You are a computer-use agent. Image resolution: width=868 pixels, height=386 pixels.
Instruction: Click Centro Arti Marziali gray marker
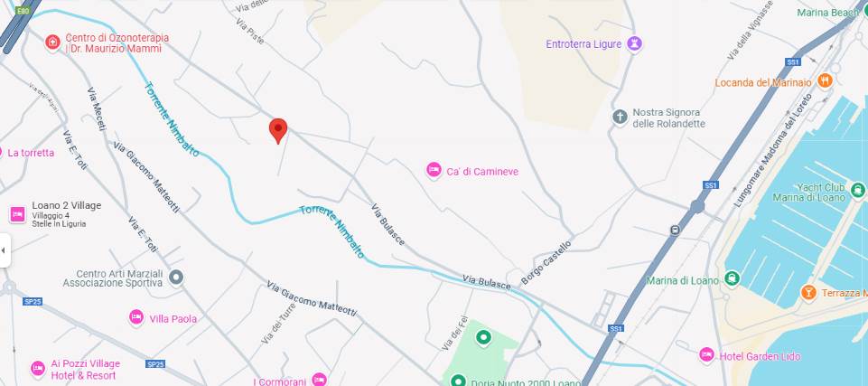click(x=176, y=277)
